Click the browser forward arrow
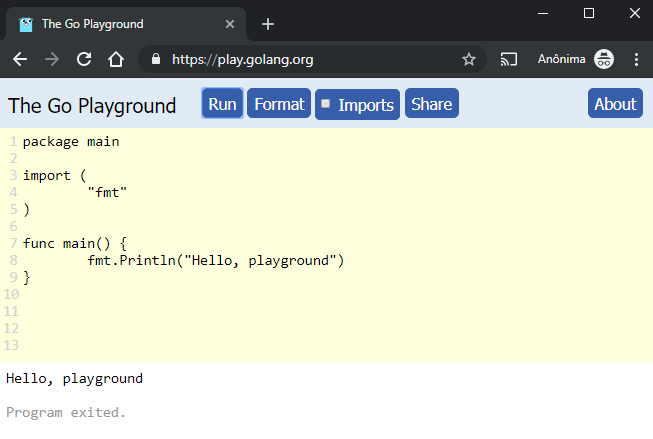The height and width of the screenshot is (439, 653). point(52,59)
